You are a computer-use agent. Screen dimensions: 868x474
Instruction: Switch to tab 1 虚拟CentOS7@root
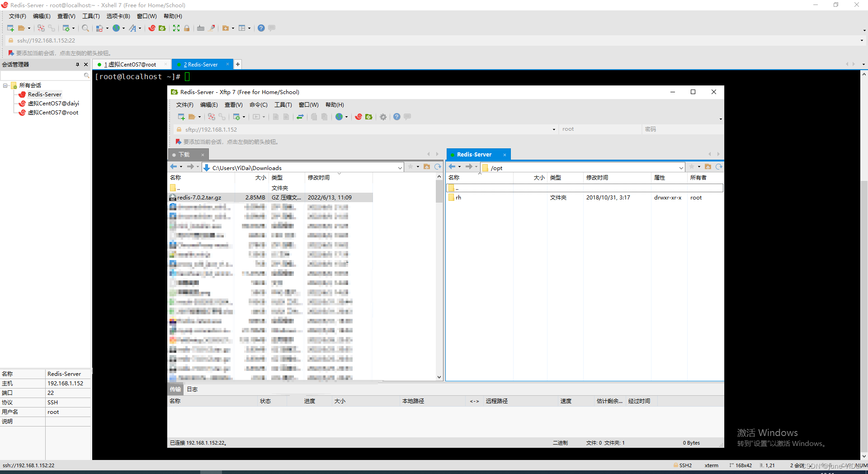click(130, 65)
